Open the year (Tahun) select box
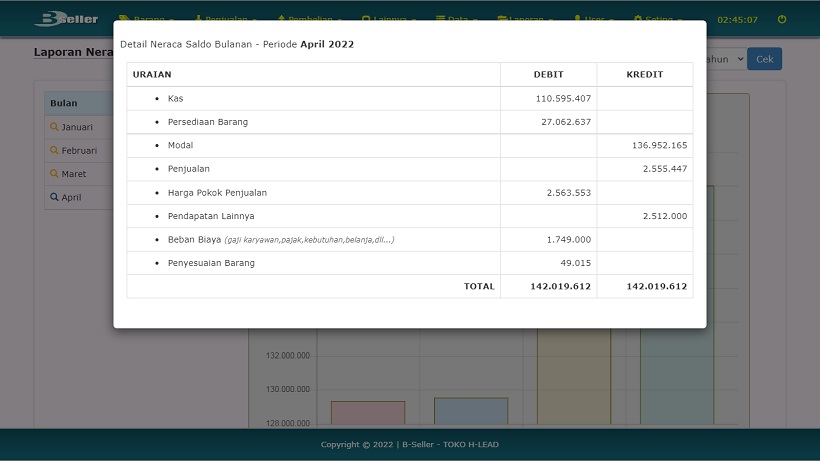Viewport: 820px width, 461px height. tap(726, 59)
